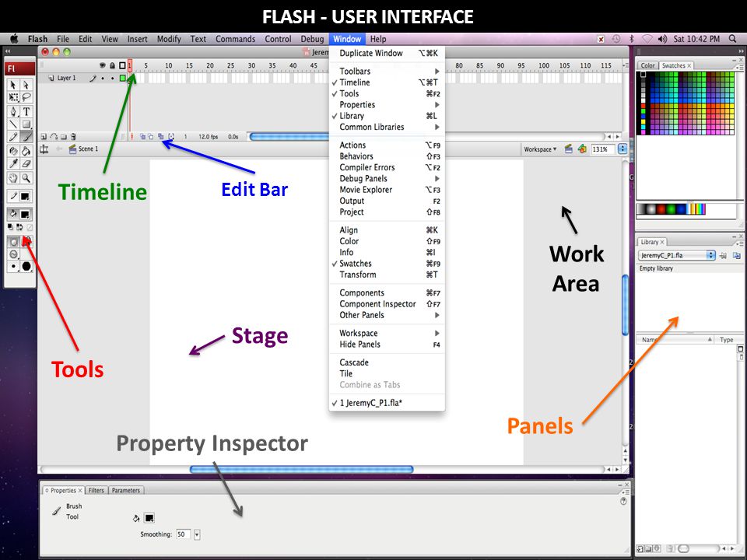747x560 pixels.
Task: Click Insert Layer icon below layers
Action: click(x=44, y=137)
